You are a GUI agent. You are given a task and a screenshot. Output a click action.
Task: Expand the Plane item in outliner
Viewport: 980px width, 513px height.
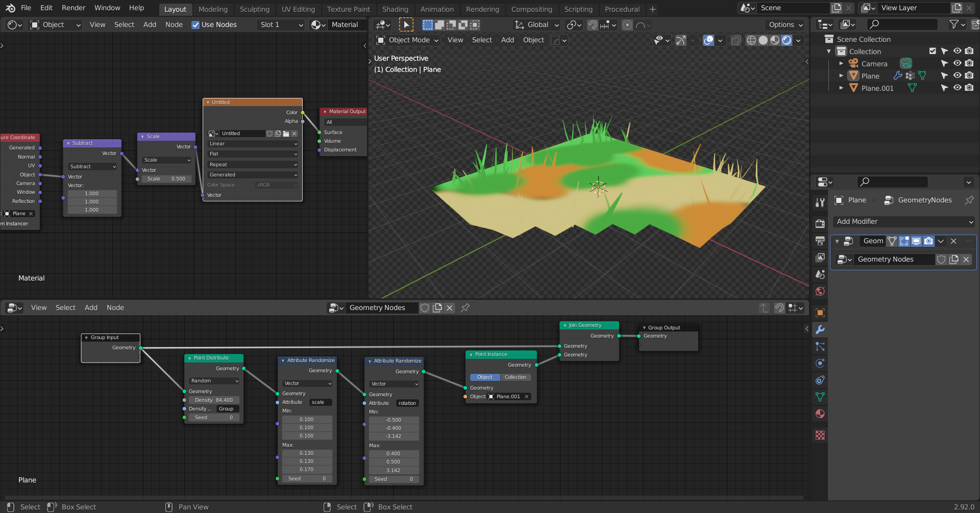(841, 75)
